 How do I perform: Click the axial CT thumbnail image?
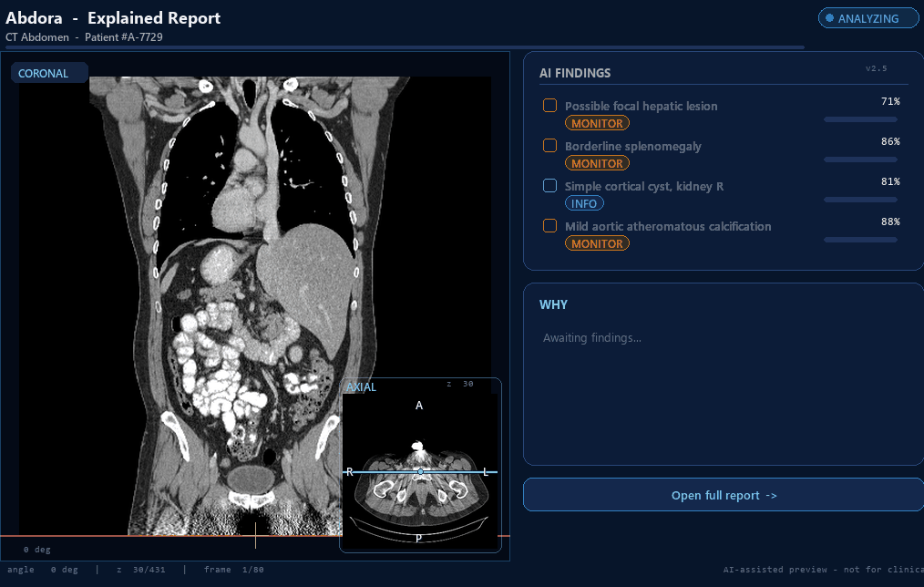point(420,471)
